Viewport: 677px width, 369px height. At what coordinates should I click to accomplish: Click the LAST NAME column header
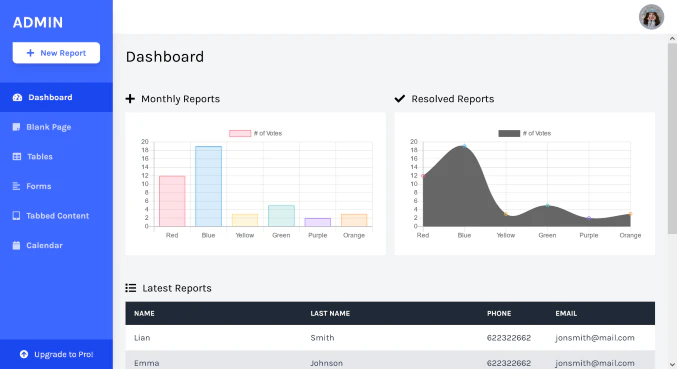click(x=330, y=313)
